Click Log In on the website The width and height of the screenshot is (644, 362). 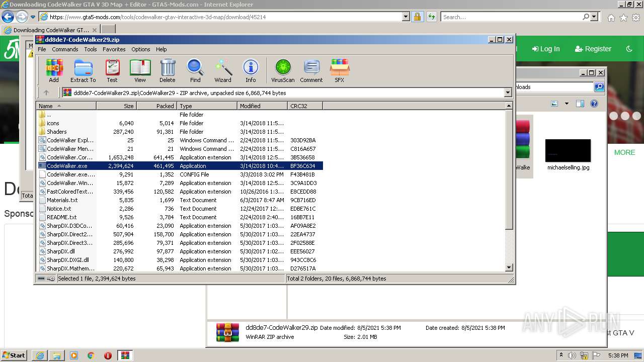tap(546, 49)
